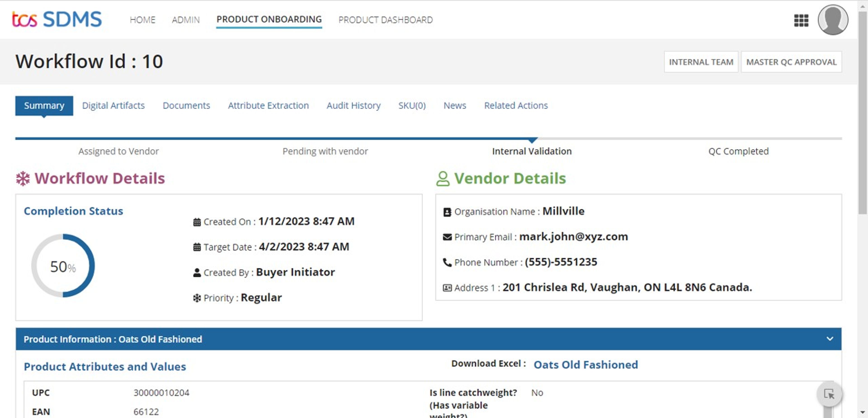Click the Regular priority value
868x418 pixels.
[x=261, y=298]
